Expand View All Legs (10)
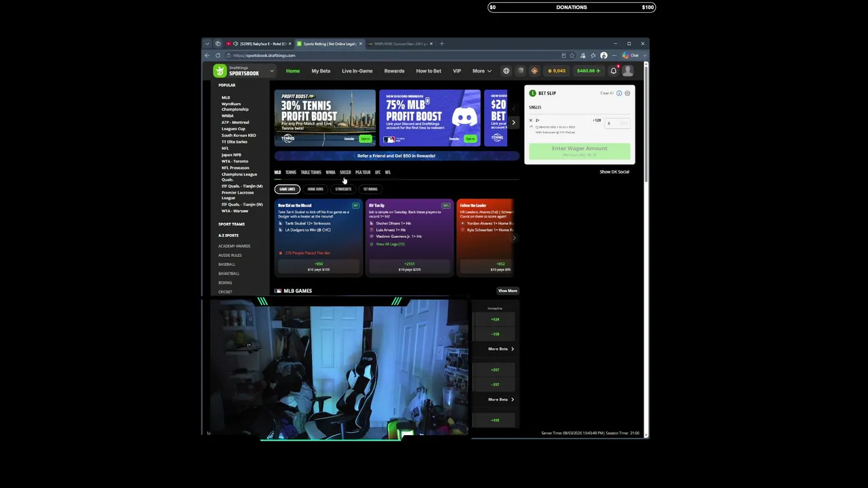Image resolution: width=868 pixels, height=488 pixels. click(390, 244)
